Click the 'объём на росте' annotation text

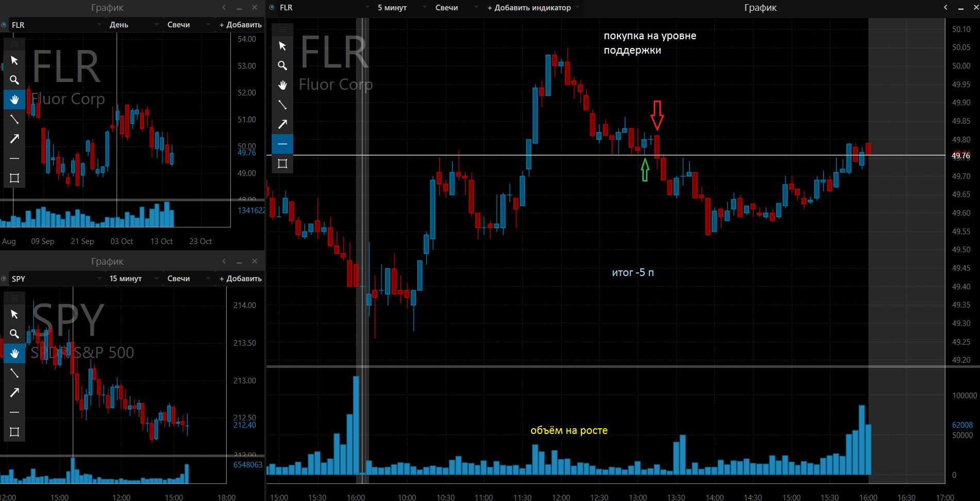[x=569, y=430]
